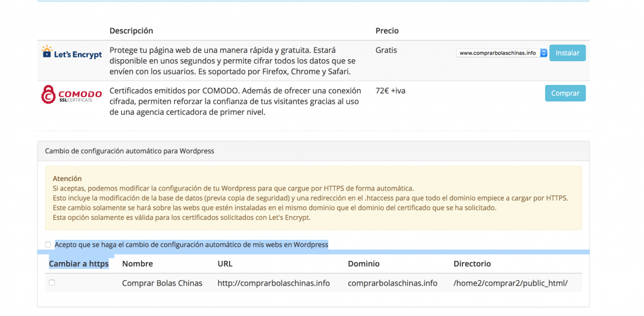Image resolution: width=644 pixels, height=316 pixels.
Task: Open the www.comprarbolaschinas.info domain dropdown
Action: [x=502, y=53]
